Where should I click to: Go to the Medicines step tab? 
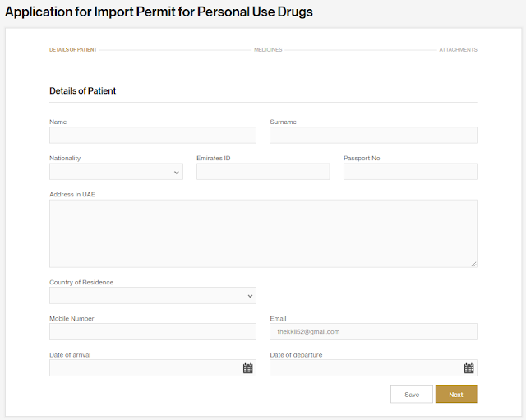268,50
